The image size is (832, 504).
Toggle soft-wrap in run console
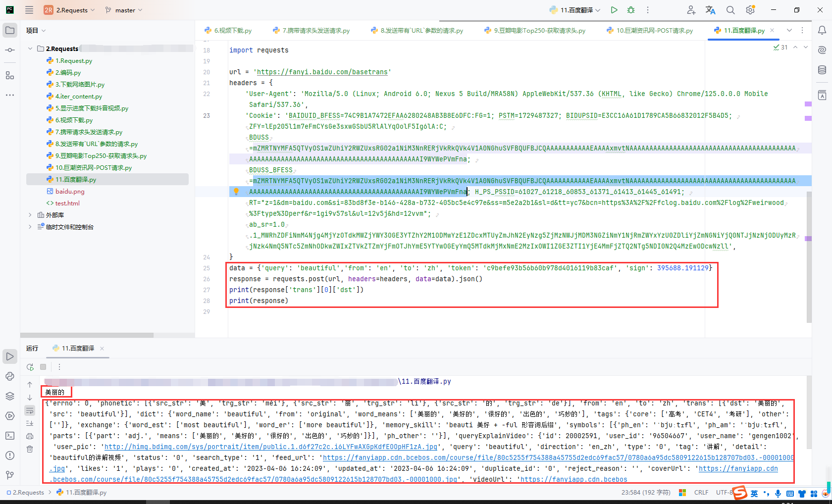(x=30, y=410)
